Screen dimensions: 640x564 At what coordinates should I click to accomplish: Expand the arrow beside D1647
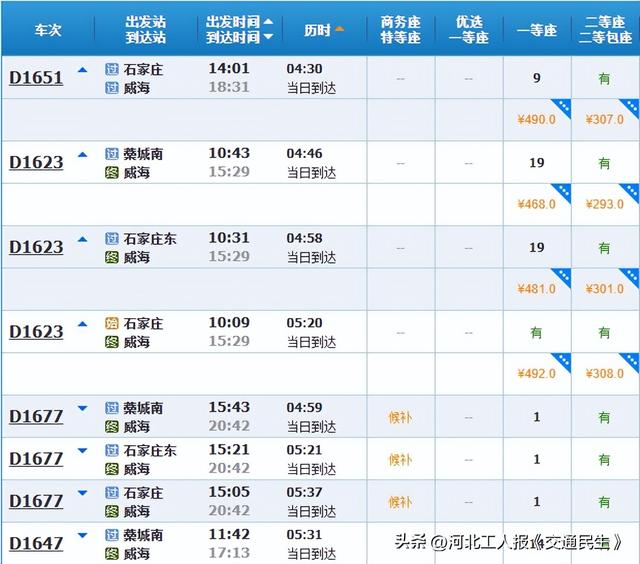(82, 535)
